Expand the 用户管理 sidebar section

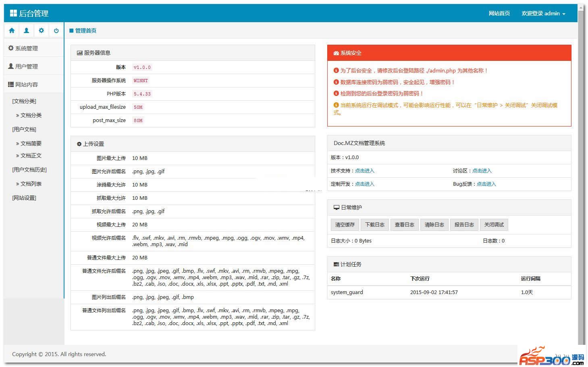[x=23, y=66]
